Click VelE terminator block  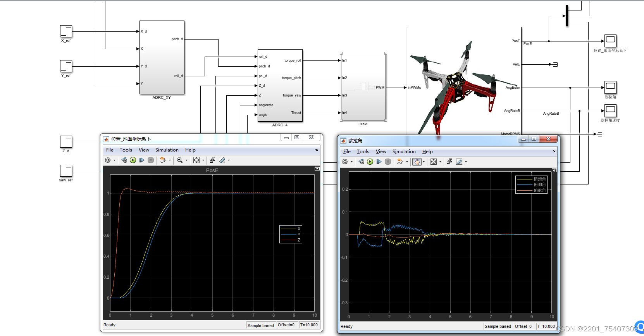[x=554, y=64]
